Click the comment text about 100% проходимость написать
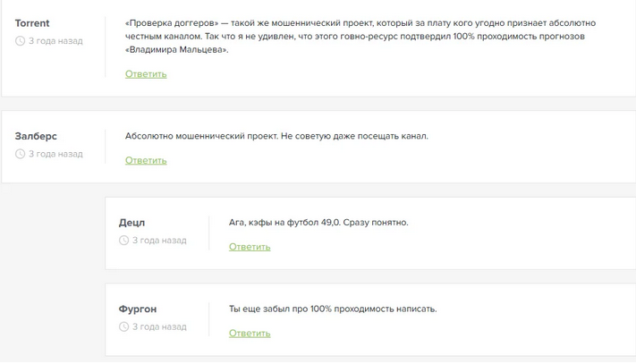The height and width of the screenshot is (364, 636). (333, 309)
